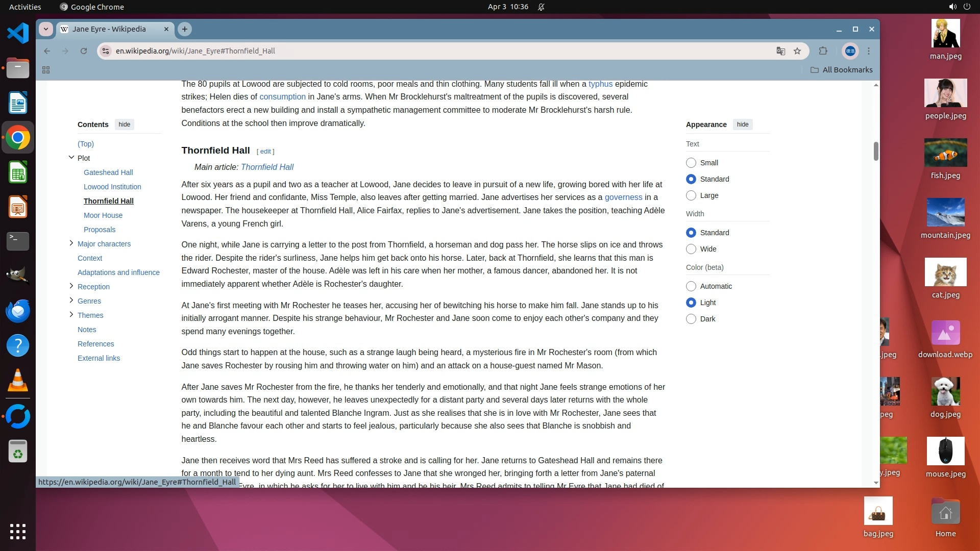Viewport: 980px width, 551px height.
Task: Reload the Jane Eyre page
Action: click(84, 51)
